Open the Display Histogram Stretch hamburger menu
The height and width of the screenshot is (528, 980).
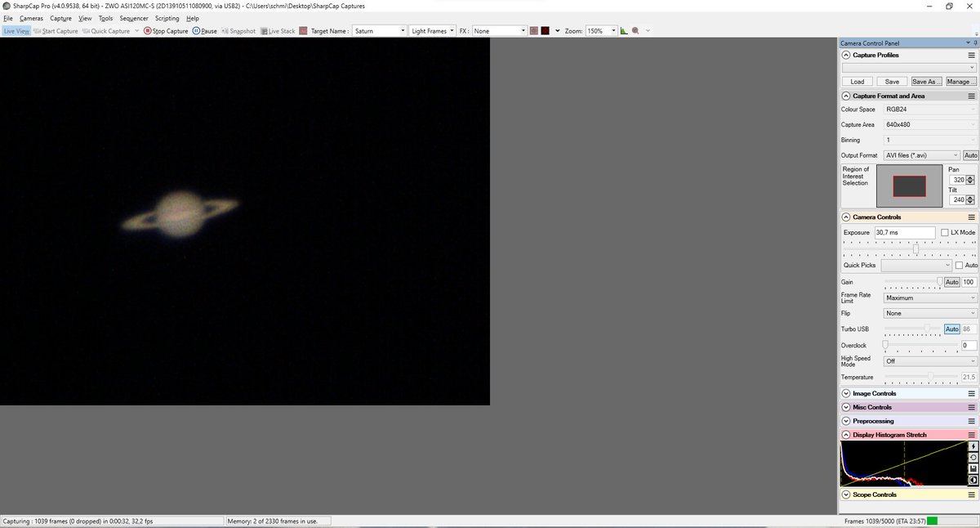pos(971,435)
